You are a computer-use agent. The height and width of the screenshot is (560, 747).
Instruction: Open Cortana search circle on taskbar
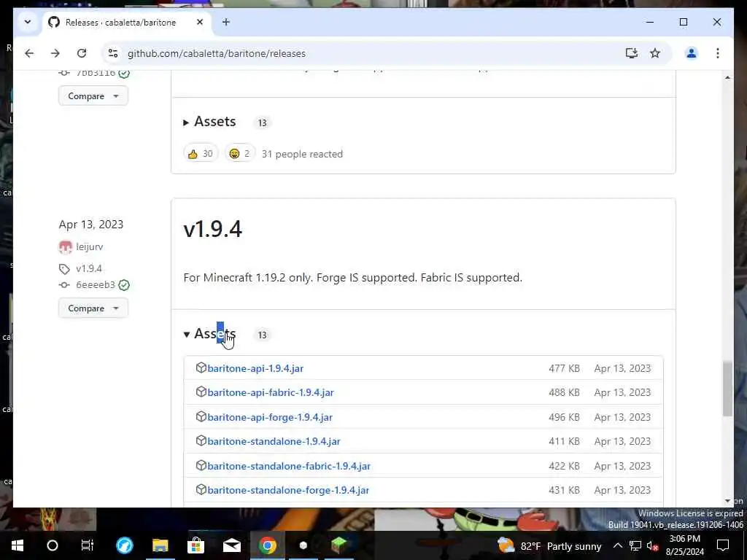tap(53, 545)
